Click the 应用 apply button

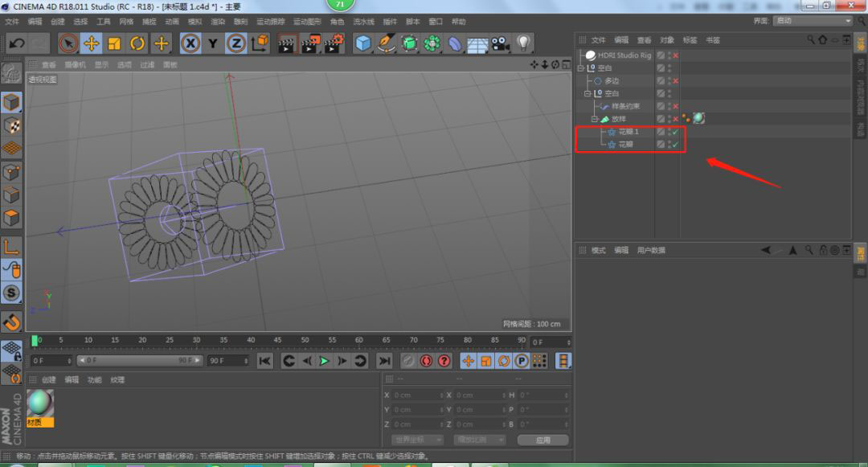[x=543, y=440]
